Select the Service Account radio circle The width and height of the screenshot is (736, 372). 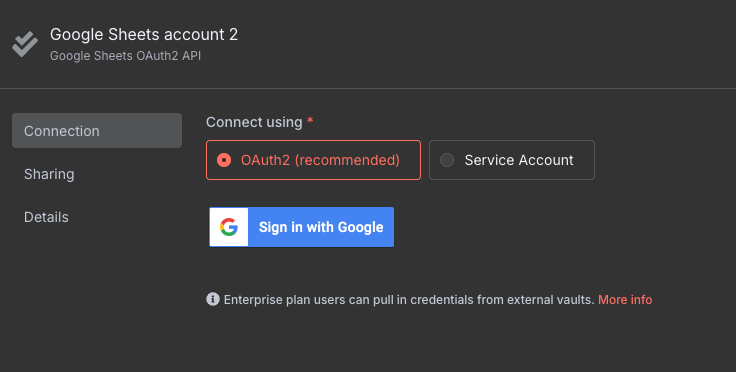pos(447,160)
